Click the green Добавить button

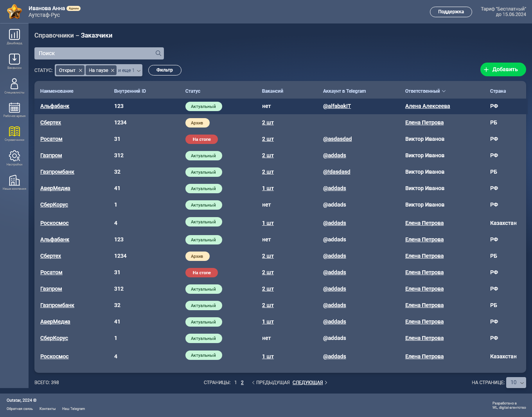point(503,70)
